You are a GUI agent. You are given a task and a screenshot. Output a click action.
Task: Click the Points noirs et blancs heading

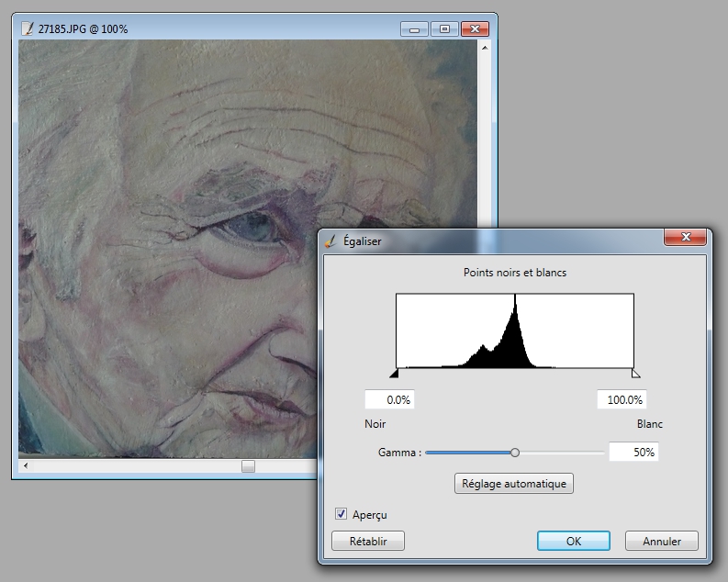click(515, 273)
